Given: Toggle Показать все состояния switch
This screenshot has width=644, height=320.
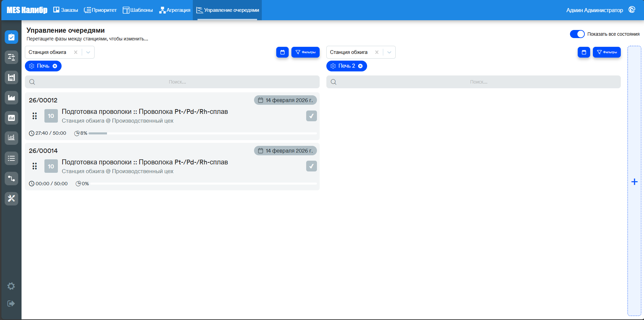Looking at the screenshot, I should (x=577, y=34).
